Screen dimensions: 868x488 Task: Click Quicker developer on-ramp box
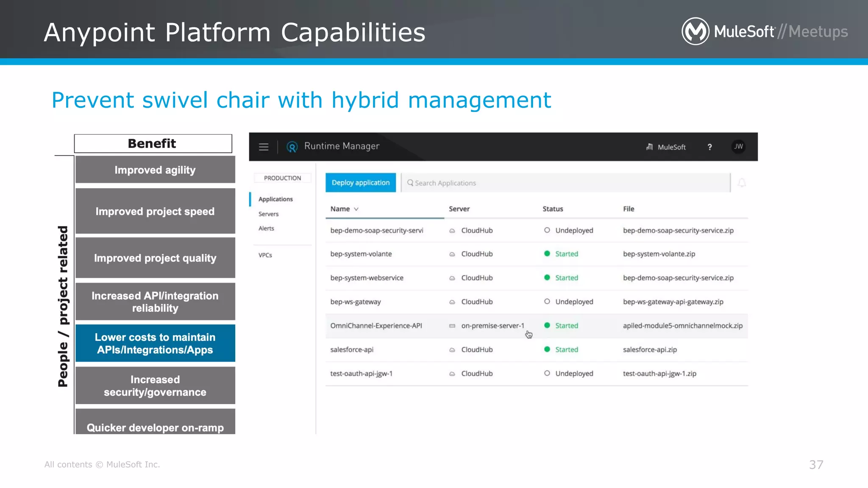pos(155,421)
